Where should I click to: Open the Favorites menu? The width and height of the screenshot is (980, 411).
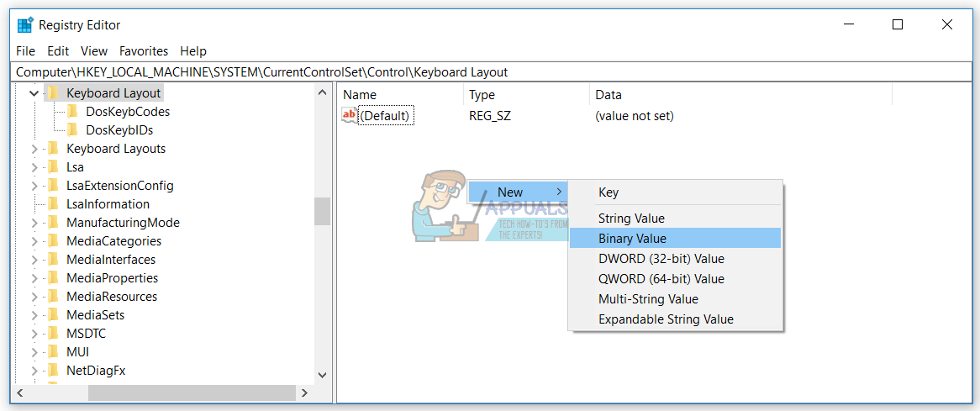(x=144, y=51)
